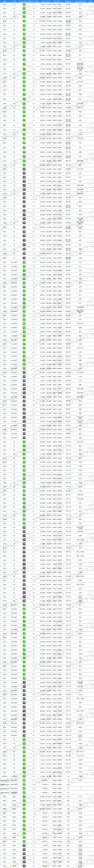Screen dimensions: 94x868
Task: Click the Nadwozie column header
Action: point(68,1)
